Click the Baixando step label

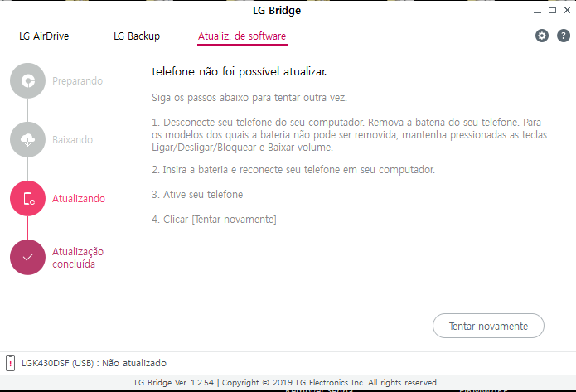[72, 139]
